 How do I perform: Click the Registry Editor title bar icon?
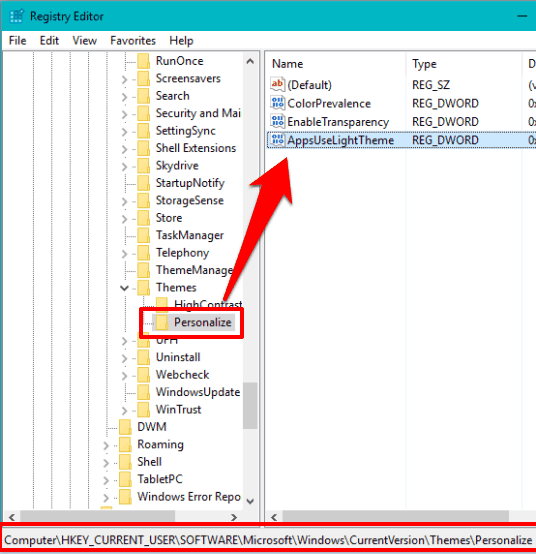(17, 16)
